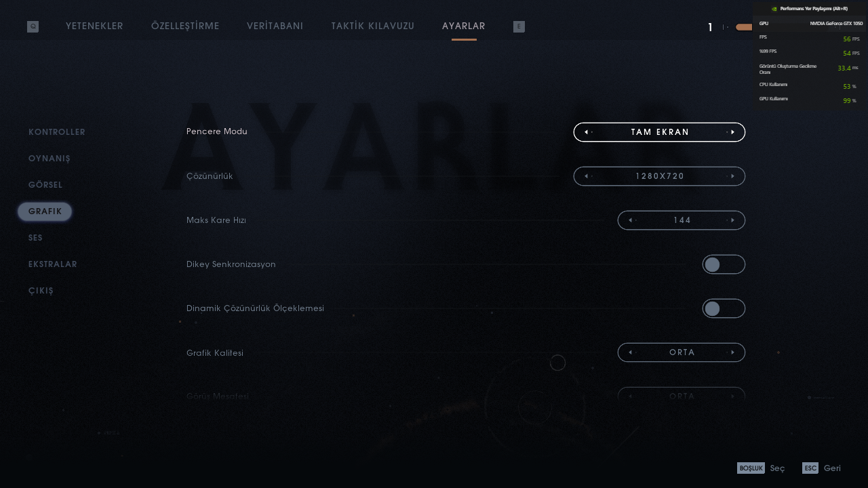Viewport: 868px width, 488px height.
Task: Click right arrow on Görüş Mesafesi selector
Action: click(x=732, y=396)
